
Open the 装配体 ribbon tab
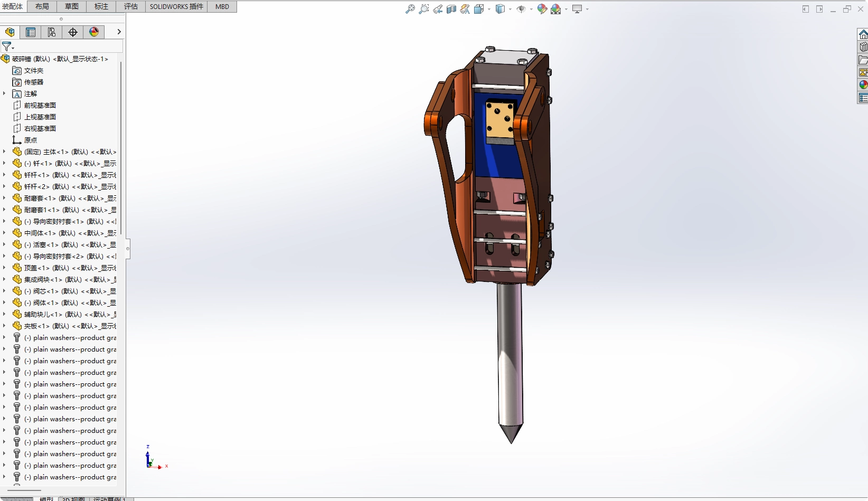(x=13, y=6)
